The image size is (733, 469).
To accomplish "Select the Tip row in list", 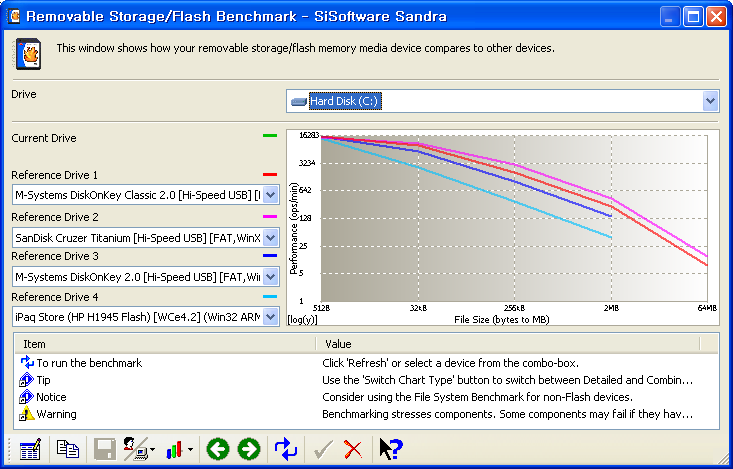I will (366, 380).
